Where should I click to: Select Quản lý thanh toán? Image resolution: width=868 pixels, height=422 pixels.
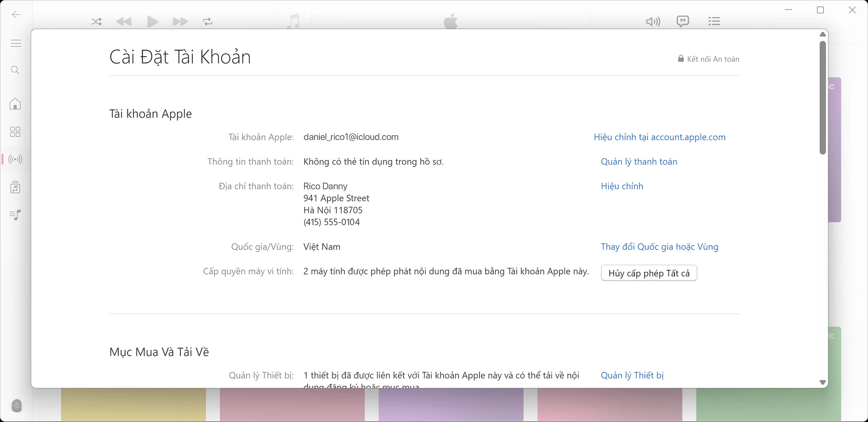639,161
